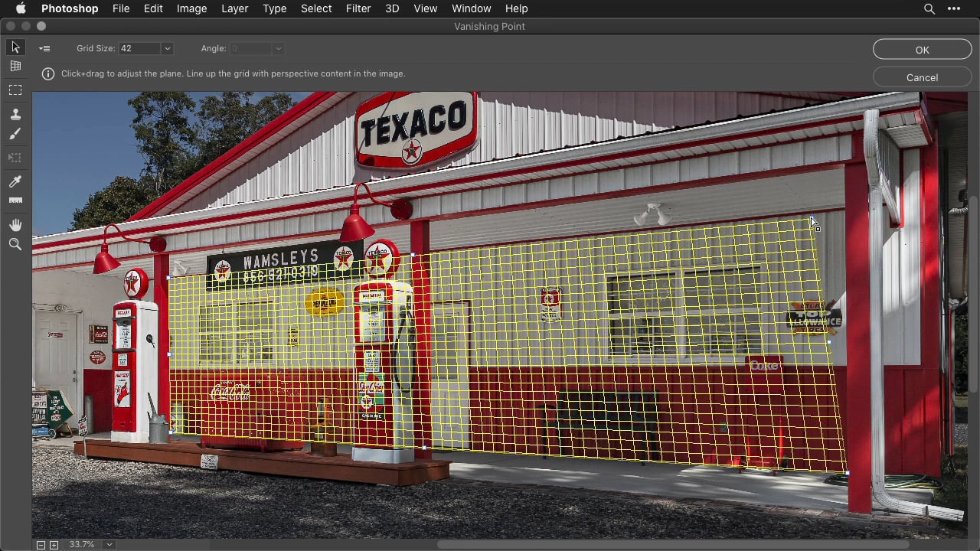Viewport: 980px width, 551px height.
Task: Select the Edit Plane tool
Action: [x=15, y=47]
